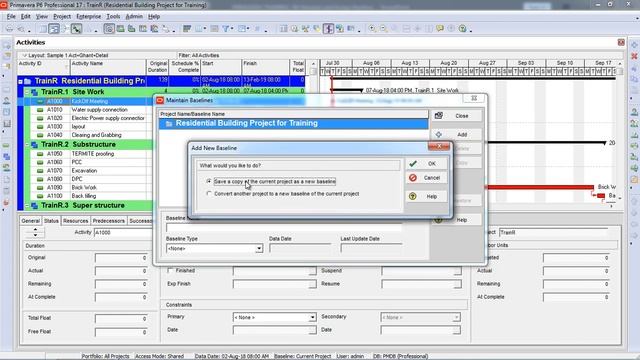Open the Layout options arrow
The width and height of the screenshot is (640, 360).
click(24, 55)
